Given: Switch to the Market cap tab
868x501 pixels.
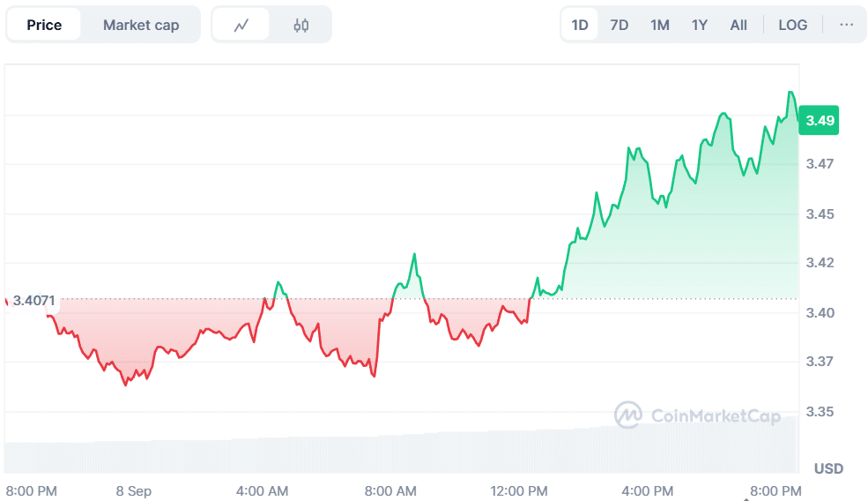Looking at the screenshot, I should 141,25.
